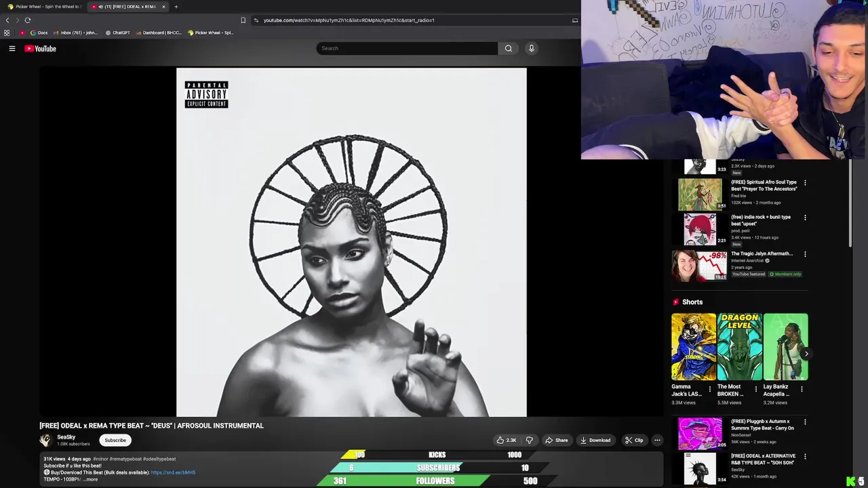Image resolution: width=868 pixels, height=488 pixels.
Task: Click the browser back arrow
Action: click(7, 20)
